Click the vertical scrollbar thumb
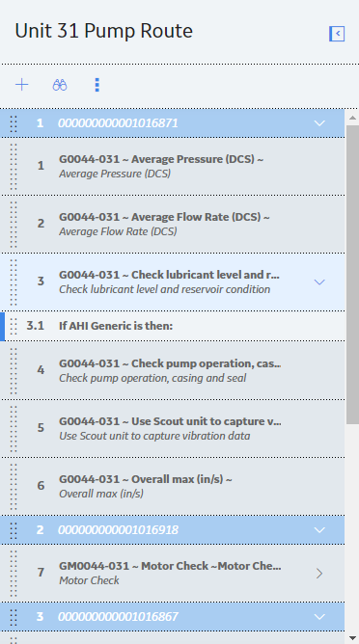359x644 pixels. 352,275
